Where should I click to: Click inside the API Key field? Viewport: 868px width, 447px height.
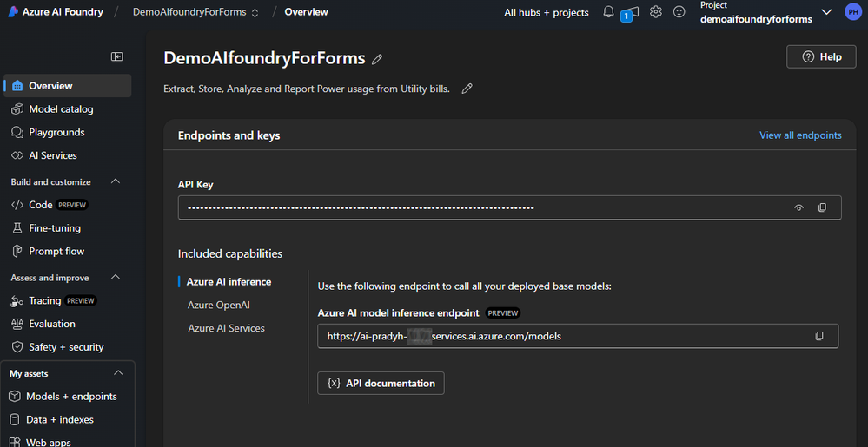pyautogui.click(x=509, y=207)
